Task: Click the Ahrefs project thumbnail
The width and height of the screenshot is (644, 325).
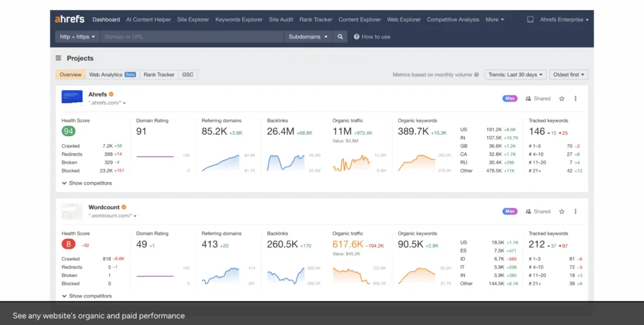Action: point(72,98)
